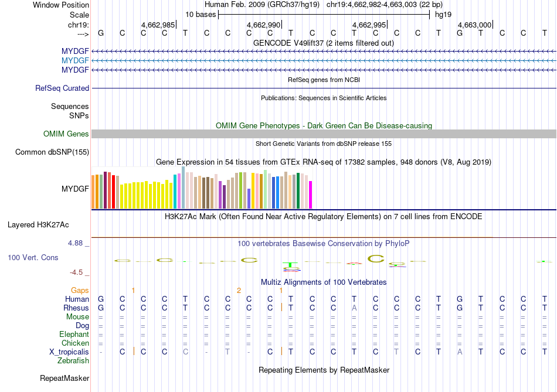Click the gray OMIM Genes bar

[324, 134]
